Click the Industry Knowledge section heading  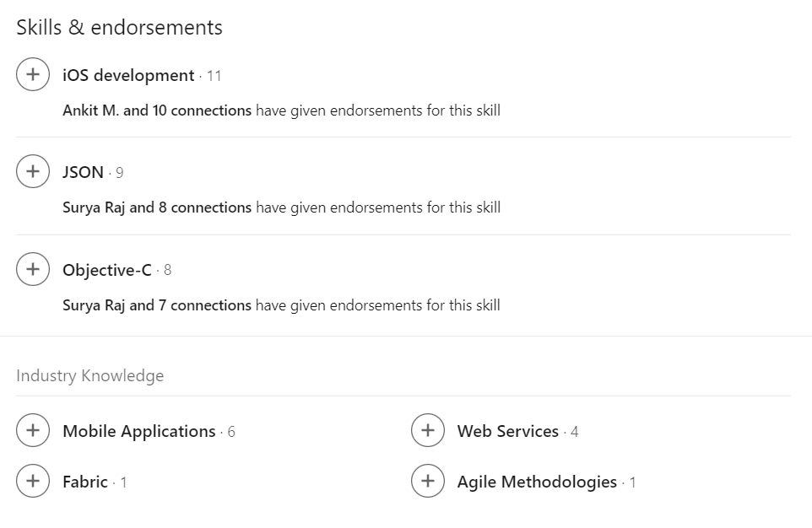click(x=89, y=375)
